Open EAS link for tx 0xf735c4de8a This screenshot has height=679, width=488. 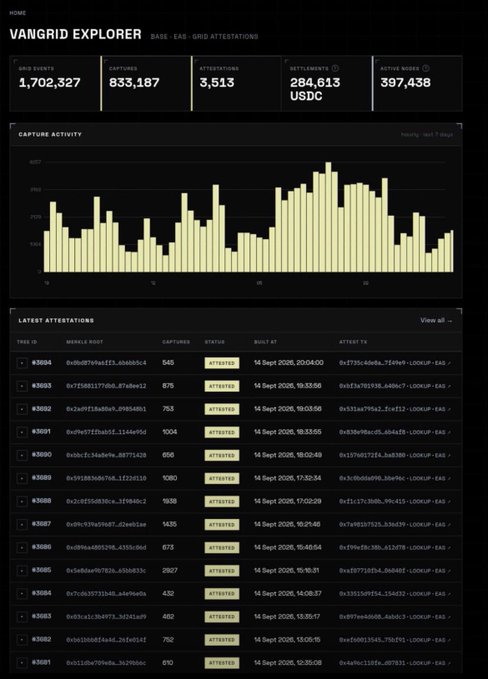pos(443,363)
